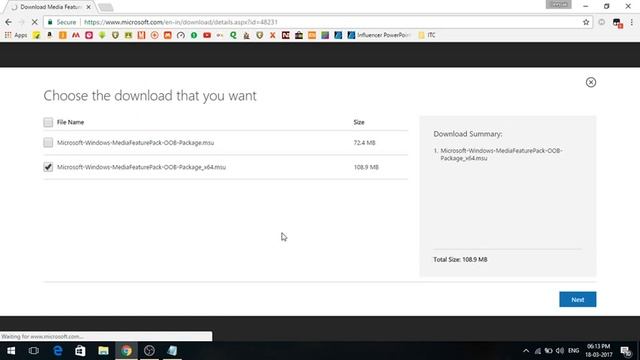Click file name MediaFeaturePack-OOB-Package_x64.msu in list
Image resolution: width=640 pixels, height=360 pixels.
click(141, 167)
